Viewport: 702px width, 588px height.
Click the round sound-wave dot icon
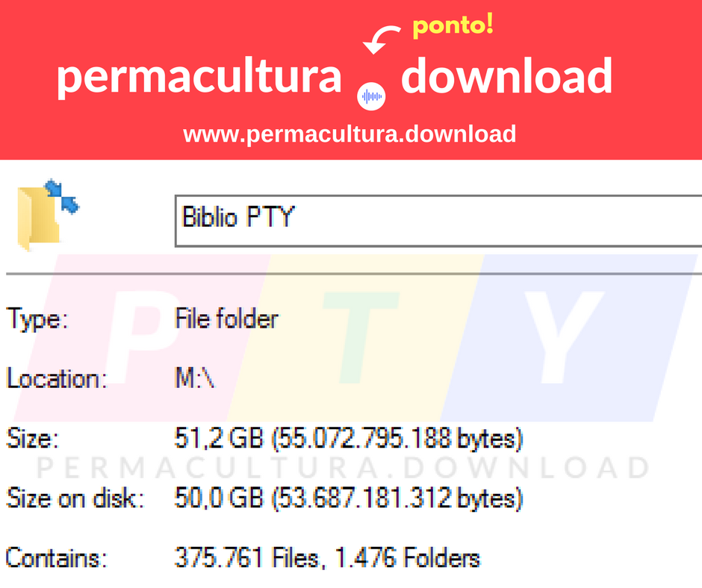pyautogui.click(x=372, y=96)
